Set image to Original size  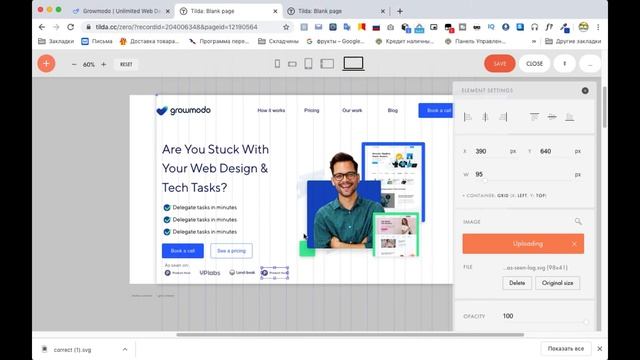pos(557,283)
